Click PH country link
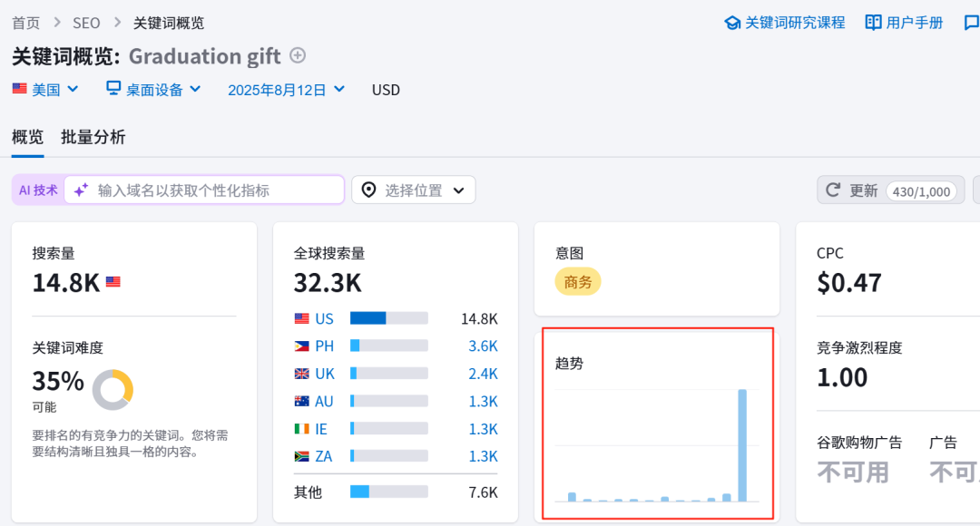Image resolution: width=980 pixels, height=526 pixels. click(x=324, y=346)
